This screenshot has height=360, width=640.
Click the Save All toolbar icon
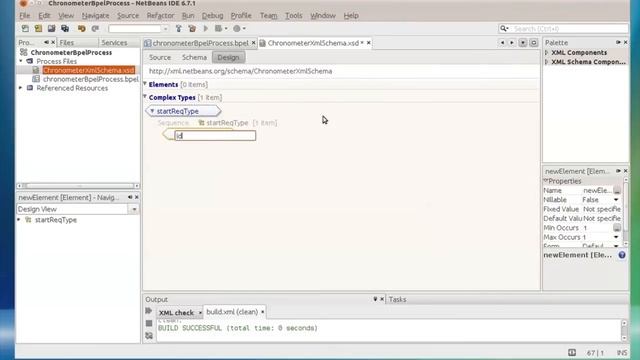point(65,29)
